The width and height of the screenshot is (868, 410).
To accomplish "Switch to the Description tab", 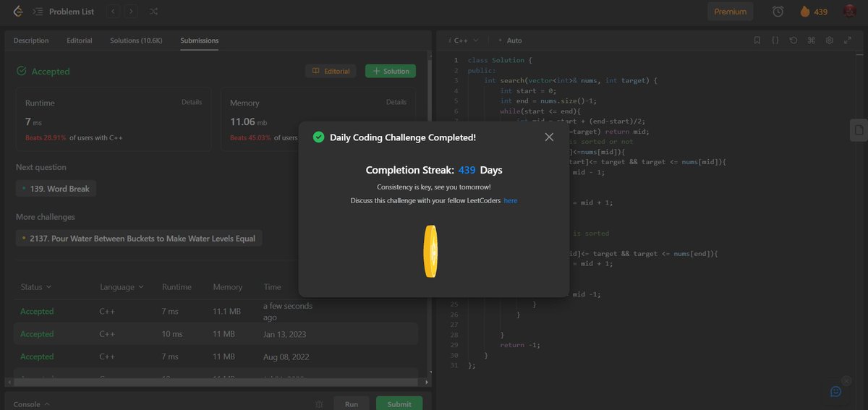I will pos(31,40).
